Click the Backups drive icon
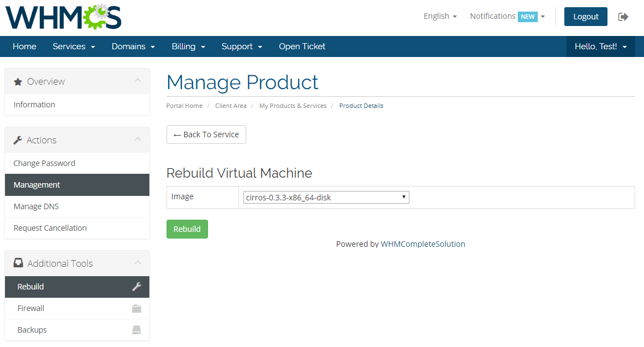Screen dimensions: 644x347 coord(137,330)
